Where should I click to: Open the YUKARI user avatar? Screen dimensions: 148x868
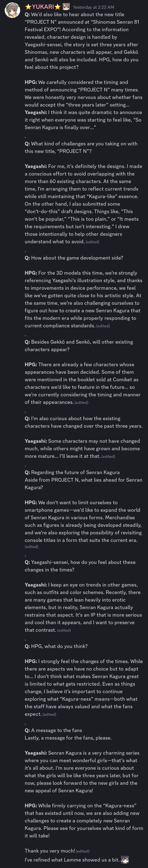click(x=12, y=10)
